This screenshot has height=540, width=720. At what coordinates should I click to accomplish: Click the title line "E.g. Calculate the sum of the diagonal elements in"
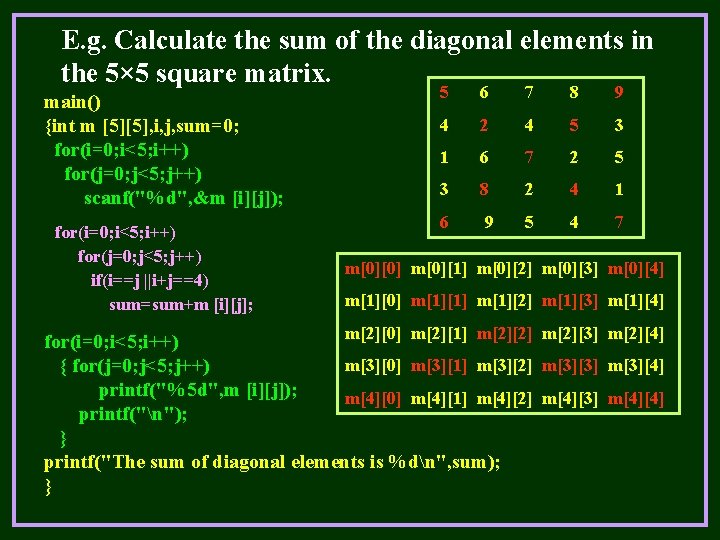pyautogui.click(x=357, y=41)
